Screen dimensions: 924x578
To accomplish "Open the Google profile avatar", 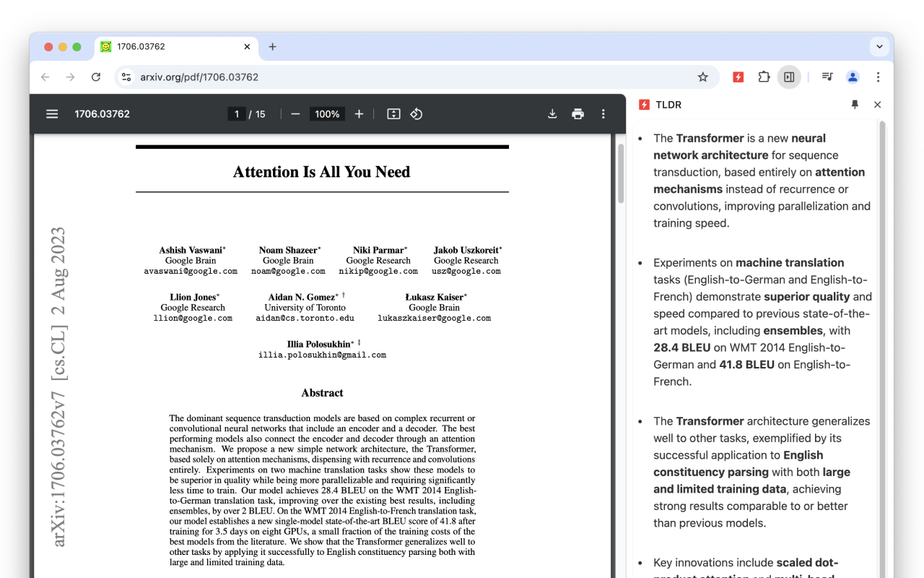I will [x=853, y=77].
